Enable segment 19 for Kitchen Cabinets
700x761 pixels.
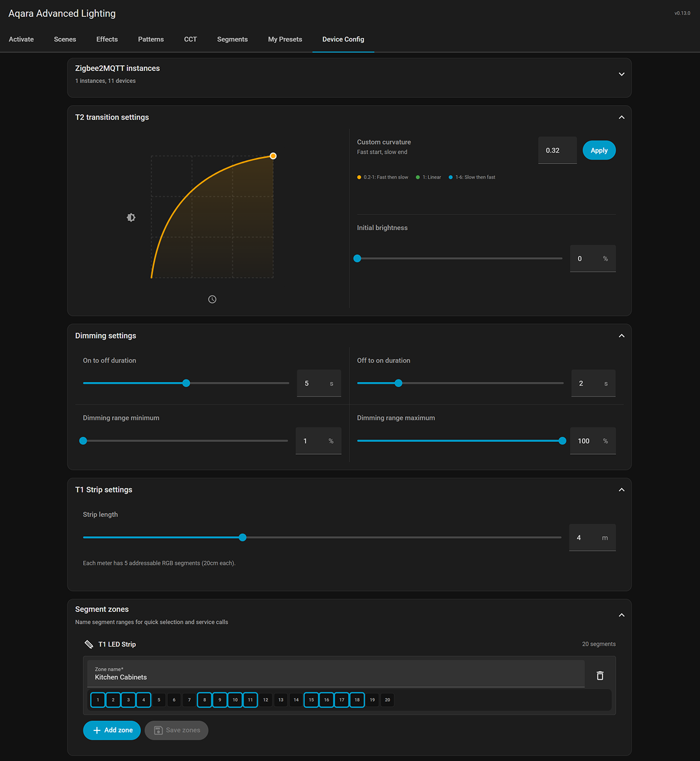point(372,700)
